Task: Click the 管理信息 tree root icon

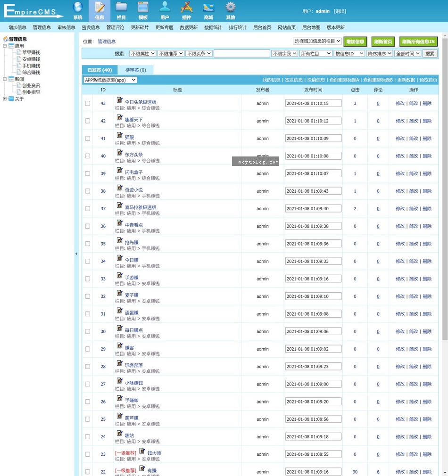Action: 6,39
